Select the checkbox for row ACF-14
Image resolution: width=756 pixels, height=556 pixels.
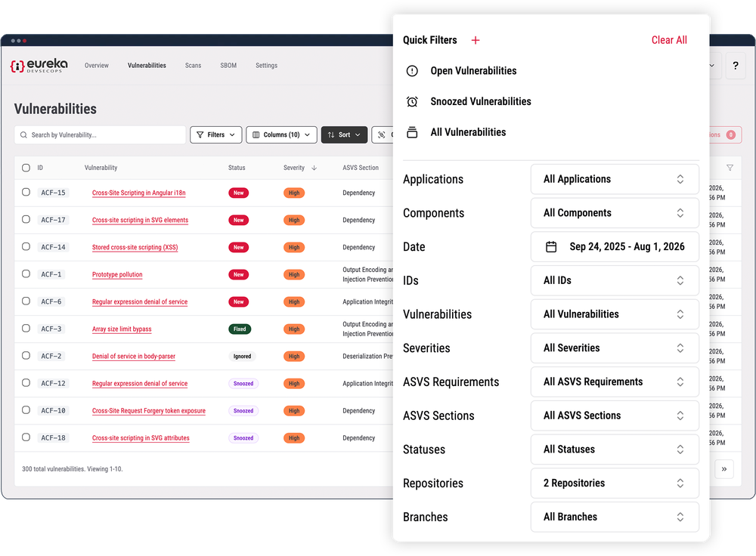point(26,247)
